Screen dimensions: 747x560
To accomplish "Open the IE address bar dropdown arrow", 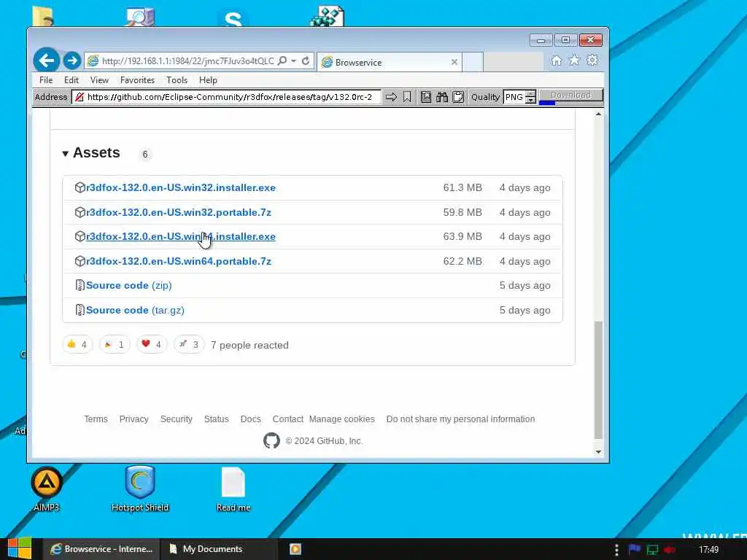I will (x=293, y=61).
